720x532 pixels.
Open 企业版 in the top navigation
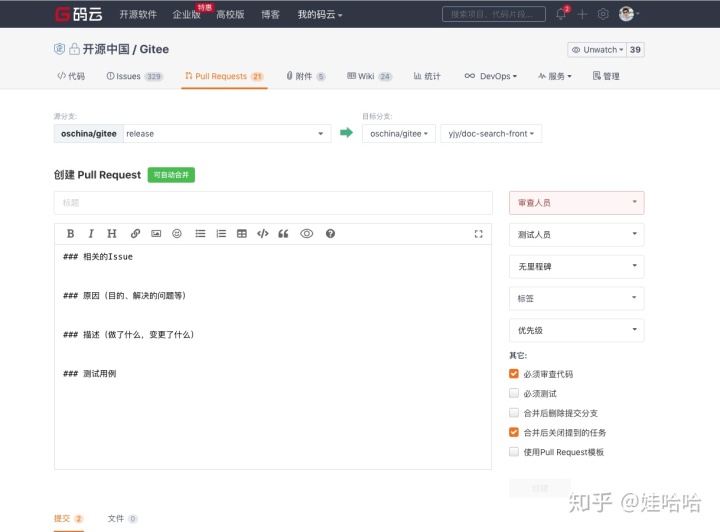(x=186, y=15)
